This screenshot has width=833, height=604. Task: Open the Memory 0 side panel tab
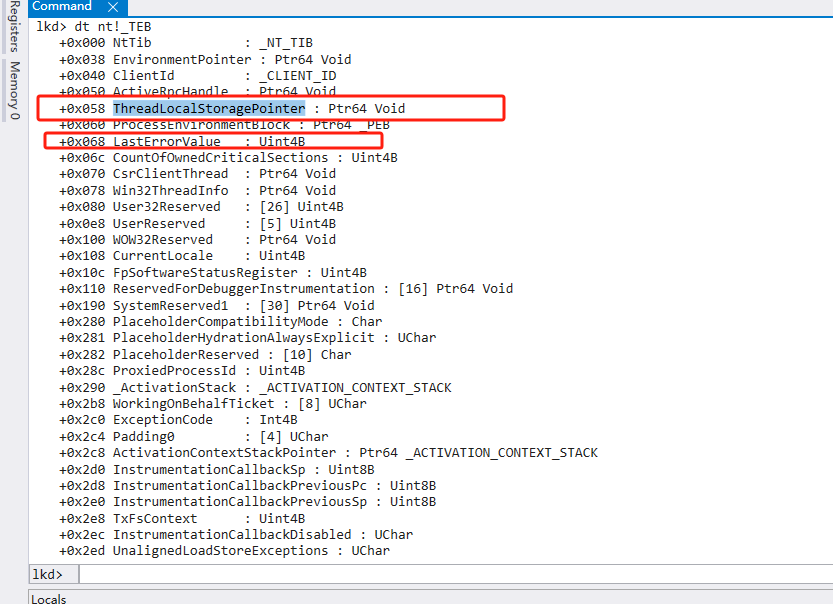(14, 88)
